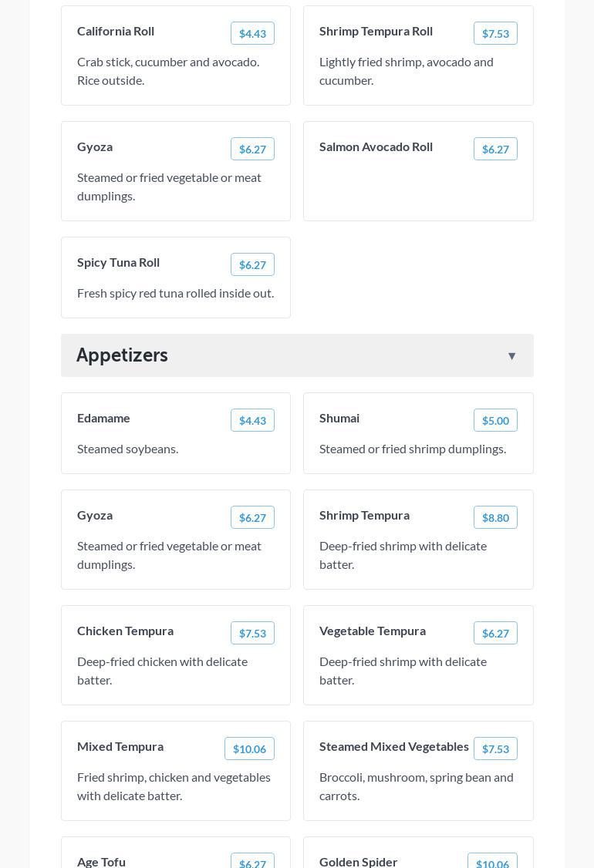Click the Shrimp Tempura $8.80 price
This screenshot has width=594, height=868.
point(495,517)
